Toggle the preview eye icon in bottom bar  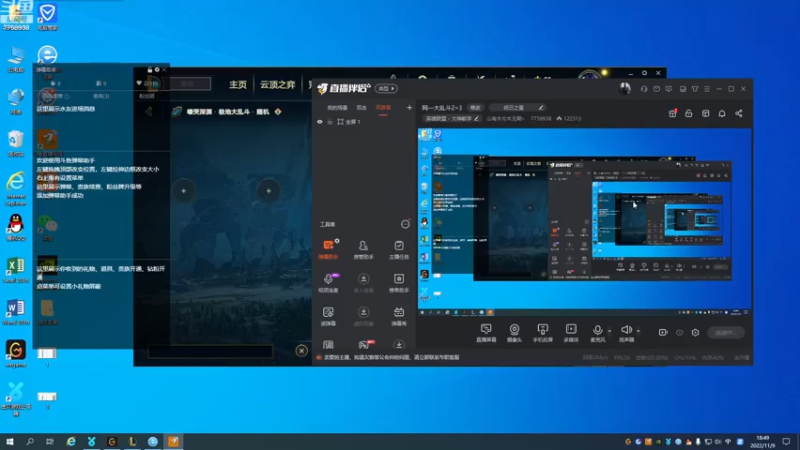pos(680,333)
